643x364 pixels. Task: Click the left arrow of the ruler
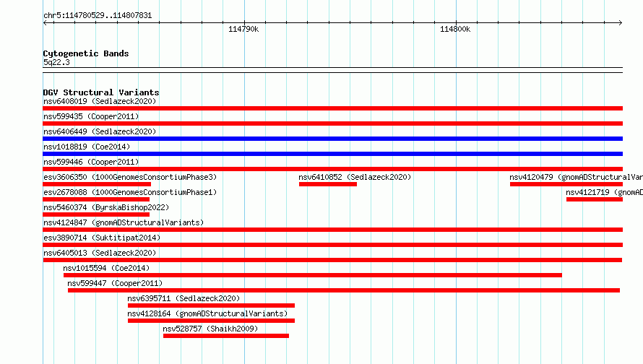point(45,23)
